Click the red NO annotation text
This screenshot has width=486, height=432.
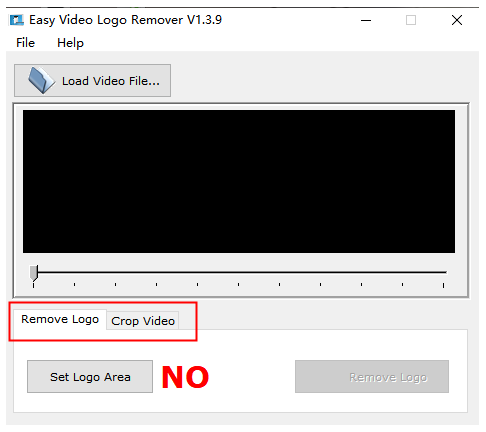185,377
